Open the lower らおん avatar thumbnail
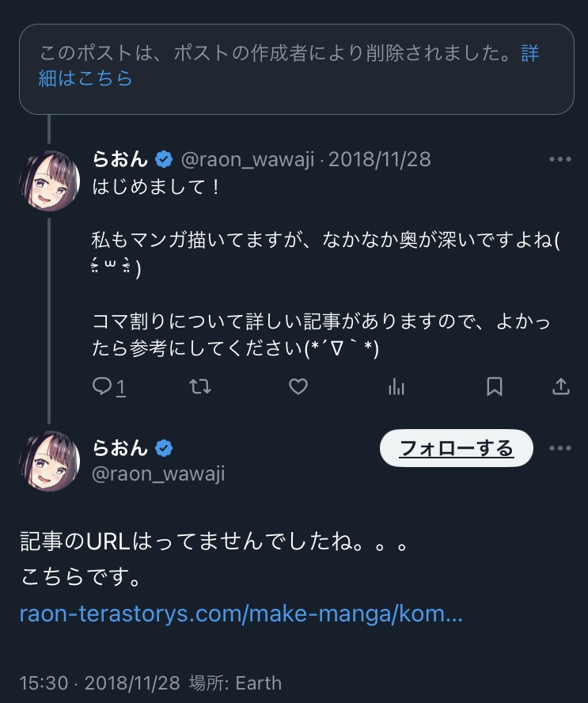The width and height of the screenshot is (588, 703). coord(49,462)
